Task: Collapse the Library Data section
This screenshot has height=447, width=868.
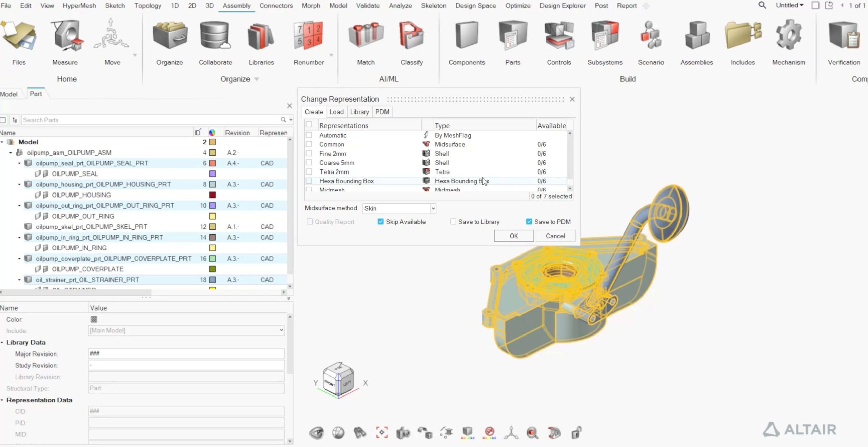Action: (x=2, y=343)
